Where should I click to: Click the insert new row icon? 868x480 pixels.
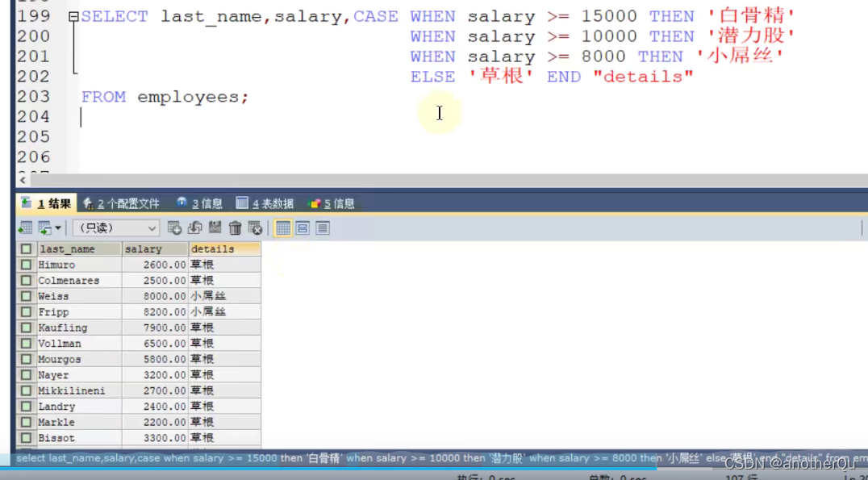point(174,227)
